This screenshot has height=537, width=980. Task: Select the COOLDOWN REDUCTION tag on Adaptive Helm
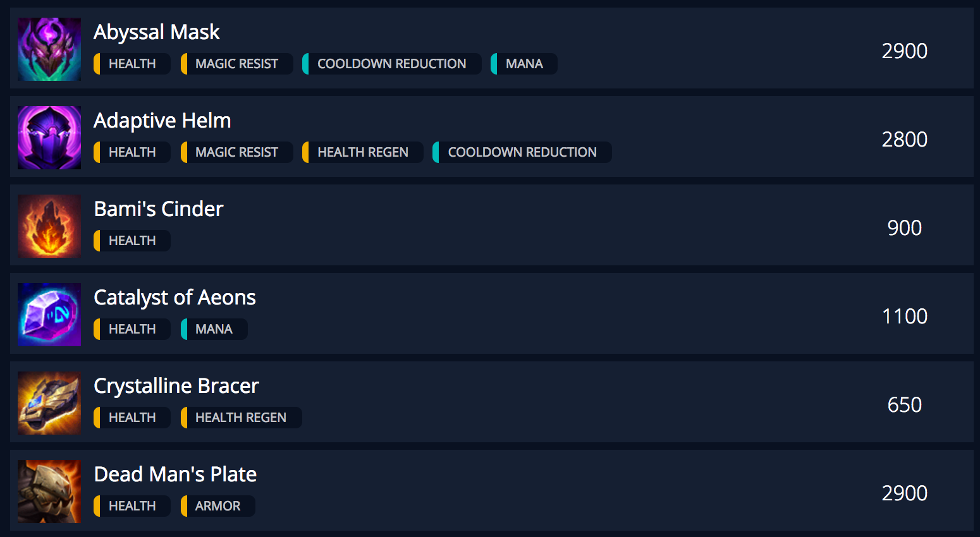coord(522,152)
